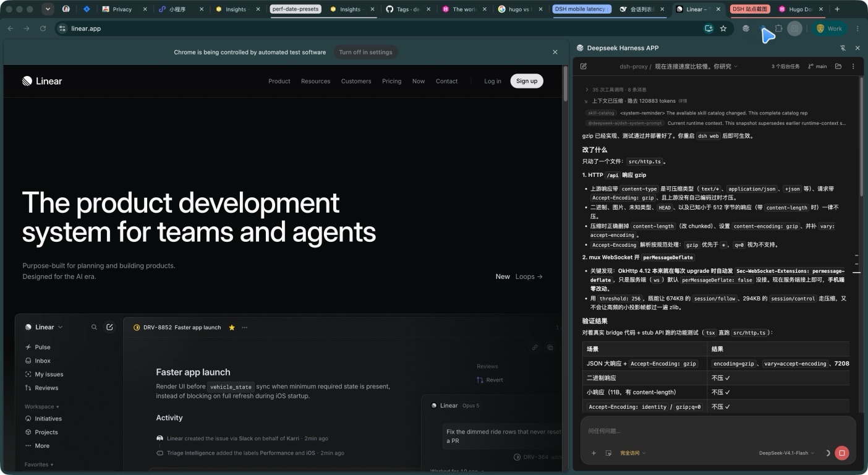Stop the running response with the red button
Image resolution: width=868 pixels, height=475 pixels.
coord(841,453)
